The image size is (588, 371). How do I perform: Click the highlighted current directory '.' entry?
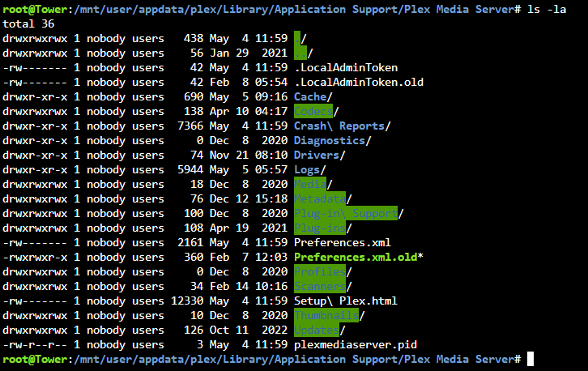(297, 38)
